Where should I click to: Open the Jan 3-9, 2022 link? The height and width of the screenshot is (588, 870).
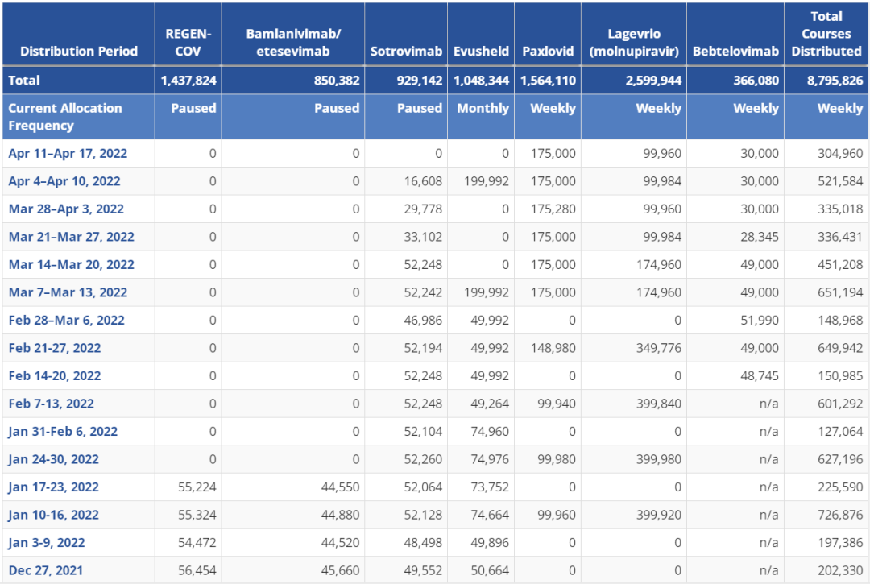tap(47, 542)
